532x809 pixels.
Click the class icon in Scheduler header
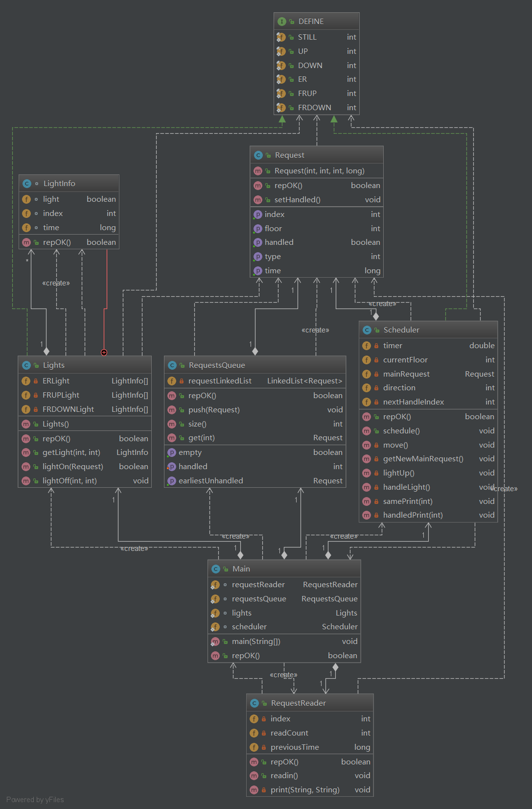point(367,330)
